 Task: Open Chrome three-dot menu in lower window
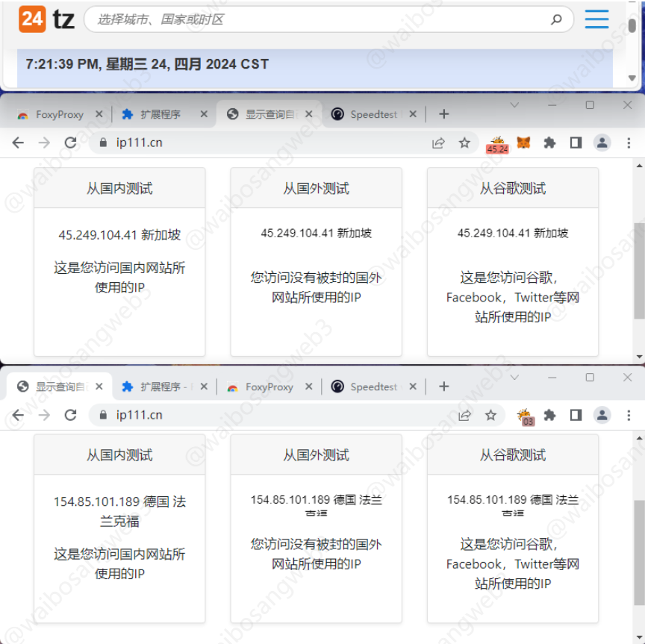click(x=629, y=416)
